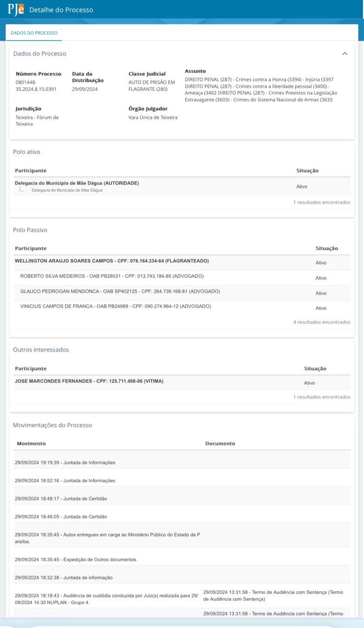Click 18:48:17 Juntada de Certidão movement
The height and width of the screenshot is (628, 364).
[x=61, y=498]
